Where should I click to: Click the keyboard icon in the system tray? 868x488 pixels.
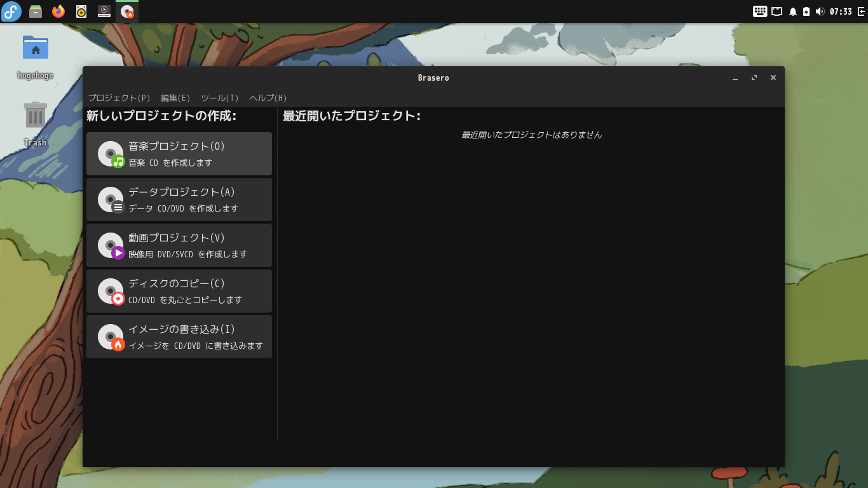coord(760,11)
